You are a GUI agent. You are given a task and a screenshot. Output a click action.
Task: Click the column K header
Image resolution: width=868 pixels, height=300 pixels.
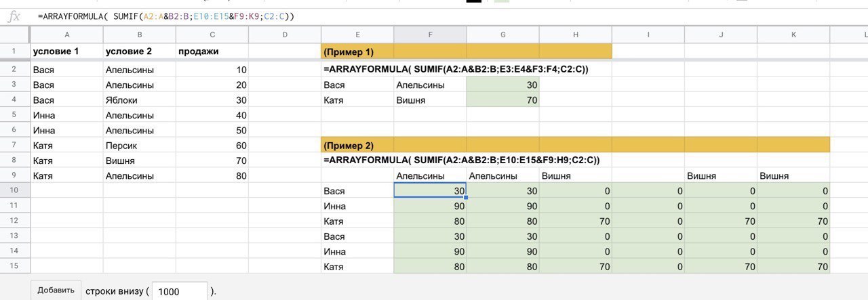(x=793, y=35)
